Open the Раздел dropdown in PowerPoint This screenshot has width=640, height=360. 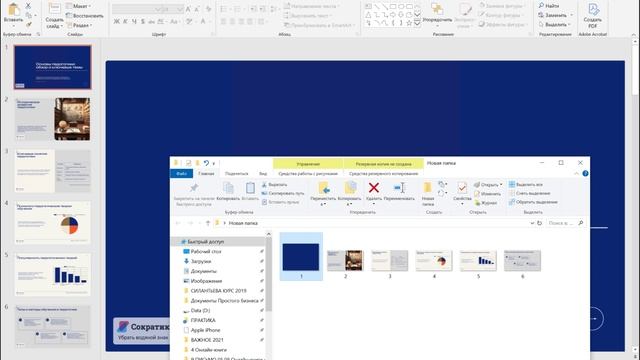[79, 25]
